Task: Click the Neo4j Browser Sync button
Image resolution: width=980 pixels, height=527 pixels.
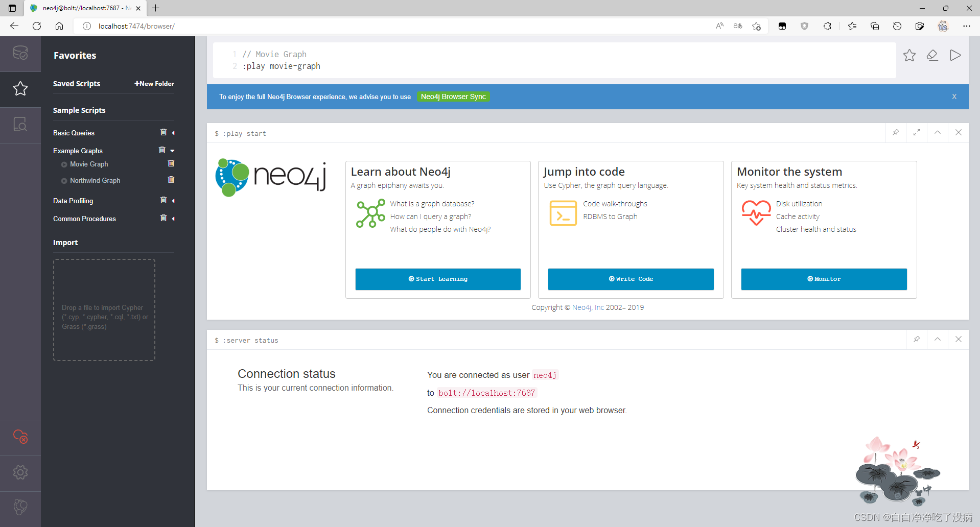Action: [x=453, y=97]
